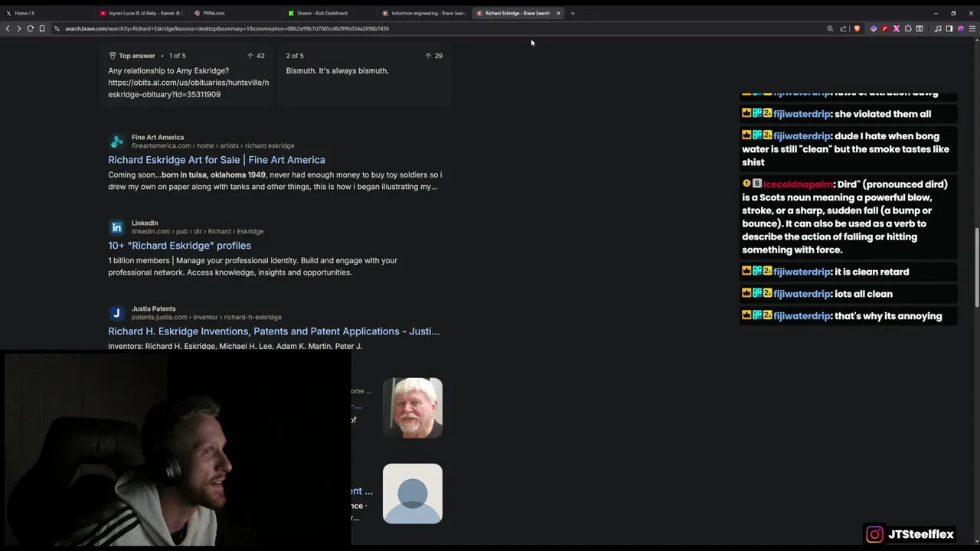Click the generic avatar placeholder thumbnail
Viewport: 980px width, 551px height.
[413, 494]
